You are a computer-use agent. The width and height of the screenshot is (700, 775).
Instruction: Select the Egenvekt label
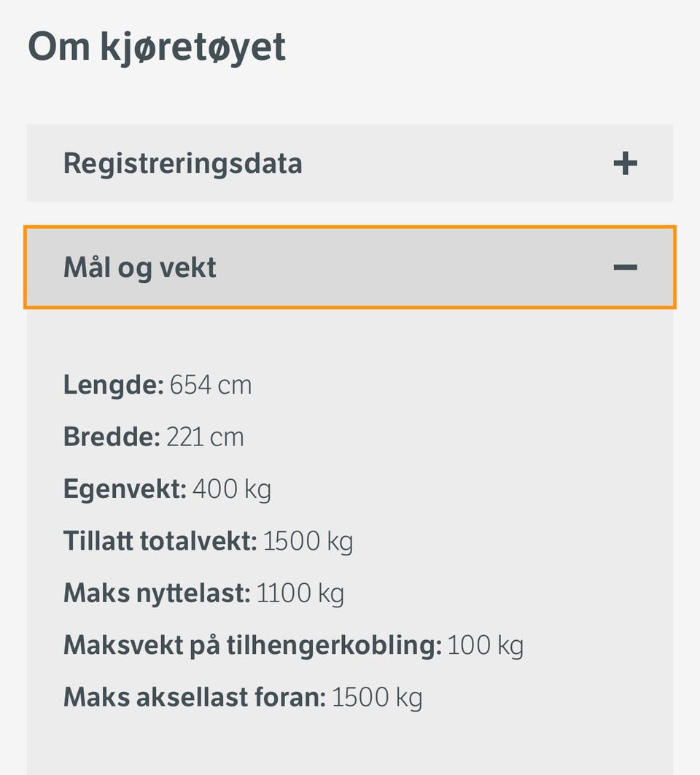(125, 488)
